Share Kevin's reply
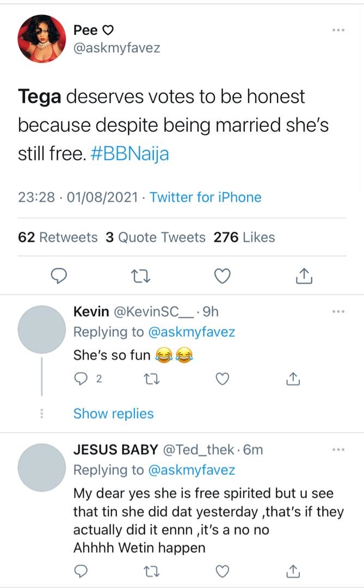Screen dimensions: 364x588 [293, 379]
